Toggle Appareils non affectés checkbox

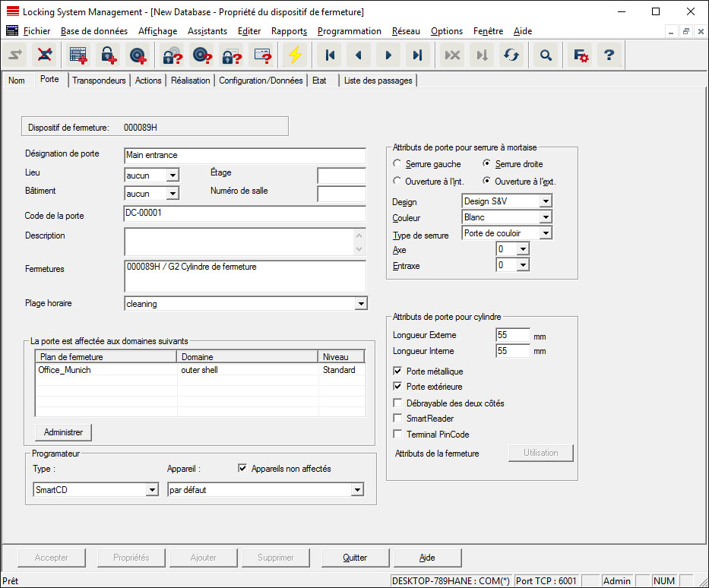point(243,469)
